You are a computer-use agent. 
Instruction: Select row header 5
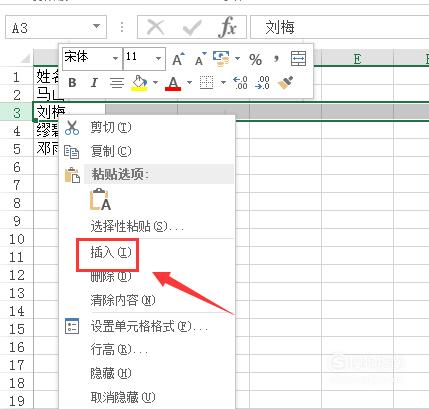click(x=17, y=149)
